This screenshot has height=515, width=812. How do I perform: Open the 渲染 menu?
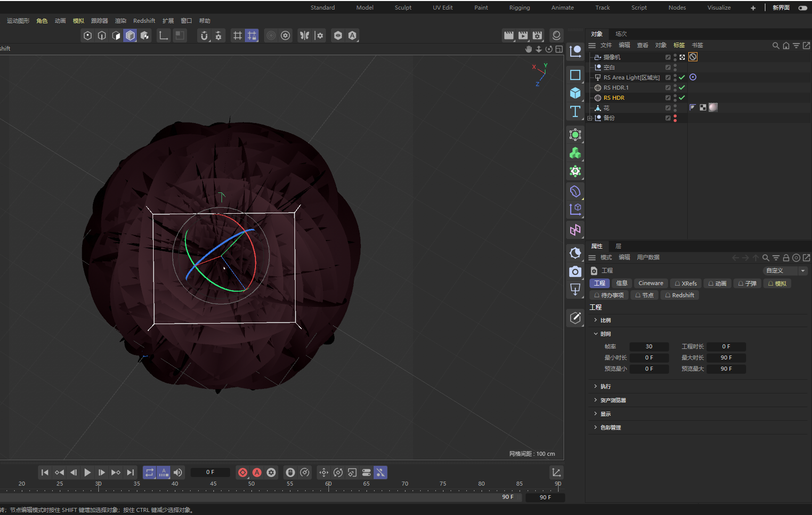121,21
